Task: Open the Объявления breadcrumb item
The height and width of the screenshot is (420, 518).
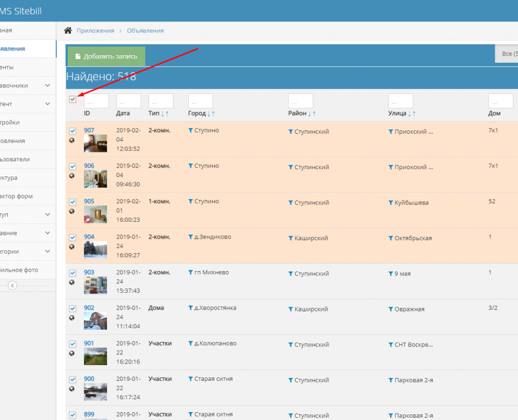Action: click(145, 31)
